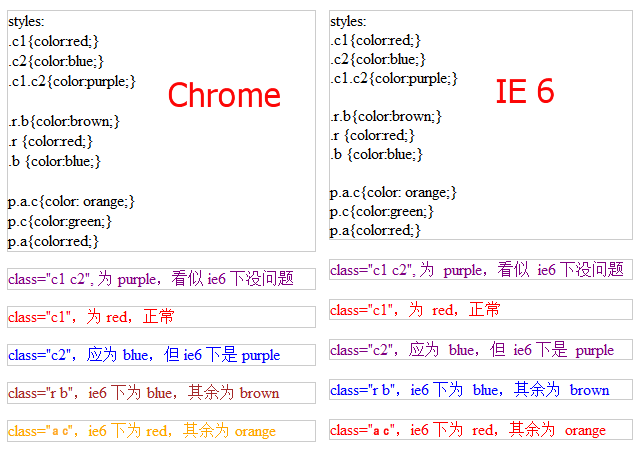The height and width of the screenshot is (450, 640).
Task: Select p.a.c{color: orange;} line in Chrome panel
Action: pos(71,201)
